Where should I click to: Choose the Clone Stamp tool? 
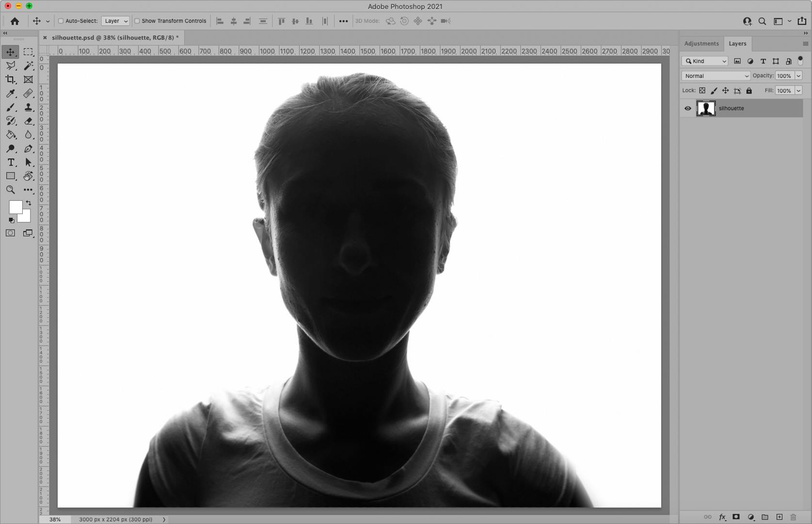(x=29, y=107)
